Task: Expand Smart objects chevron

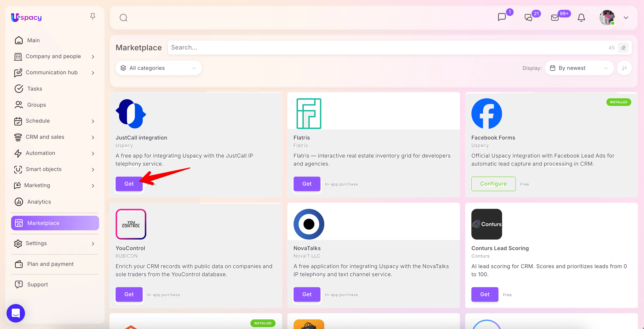Action: pos(93,169)
